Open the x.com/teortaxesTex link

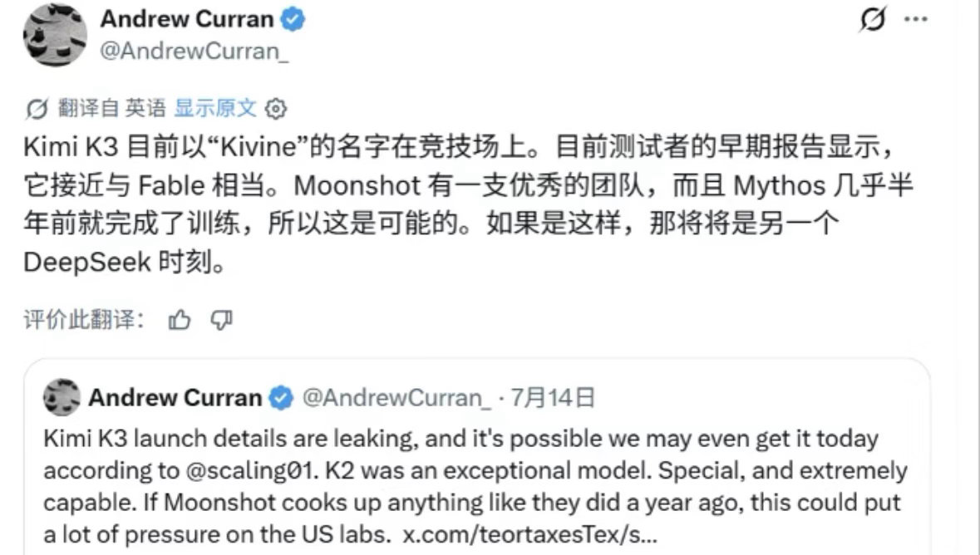click(530, 534)
